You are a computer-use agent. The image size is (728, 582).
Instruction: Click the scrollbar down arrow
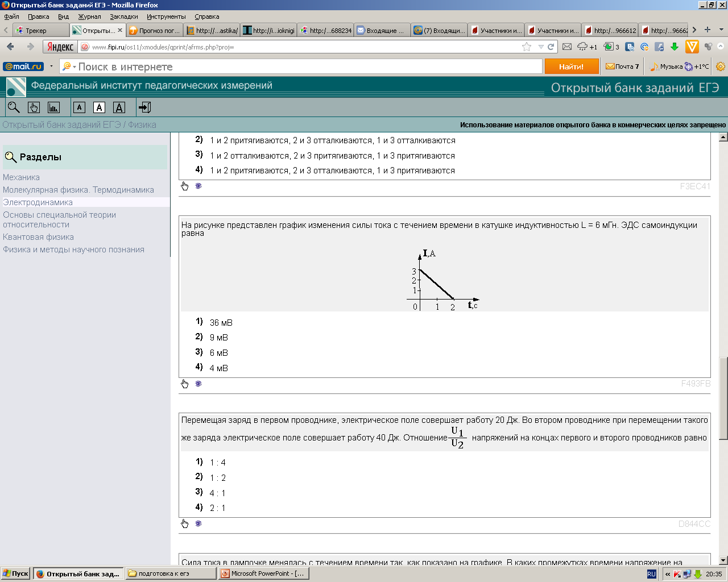point(723,560)
